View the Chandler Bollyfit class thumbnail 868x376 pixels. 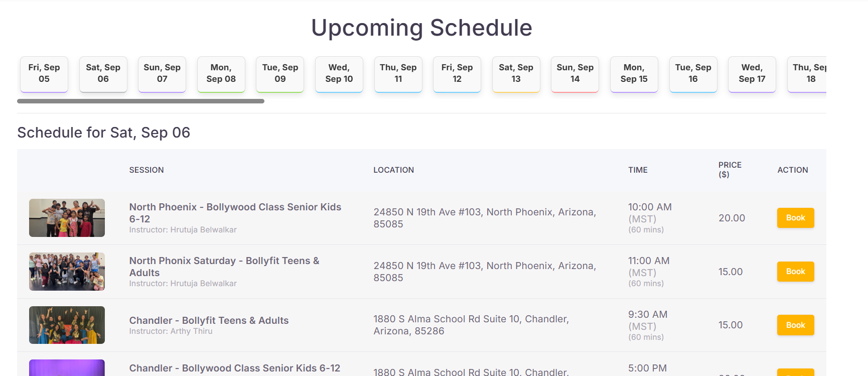67,325
